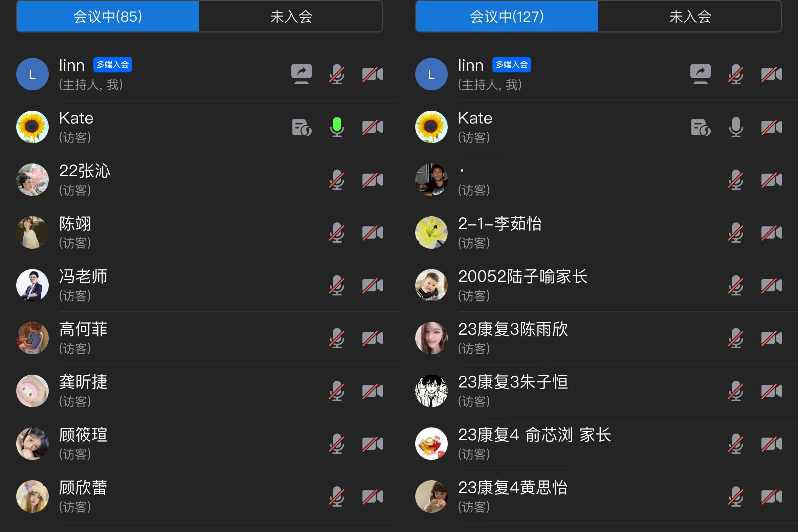Select the 会议中(127) tab
Image resolution: width=798 pixels, height=532 pixels.
(x=507, y=16)
